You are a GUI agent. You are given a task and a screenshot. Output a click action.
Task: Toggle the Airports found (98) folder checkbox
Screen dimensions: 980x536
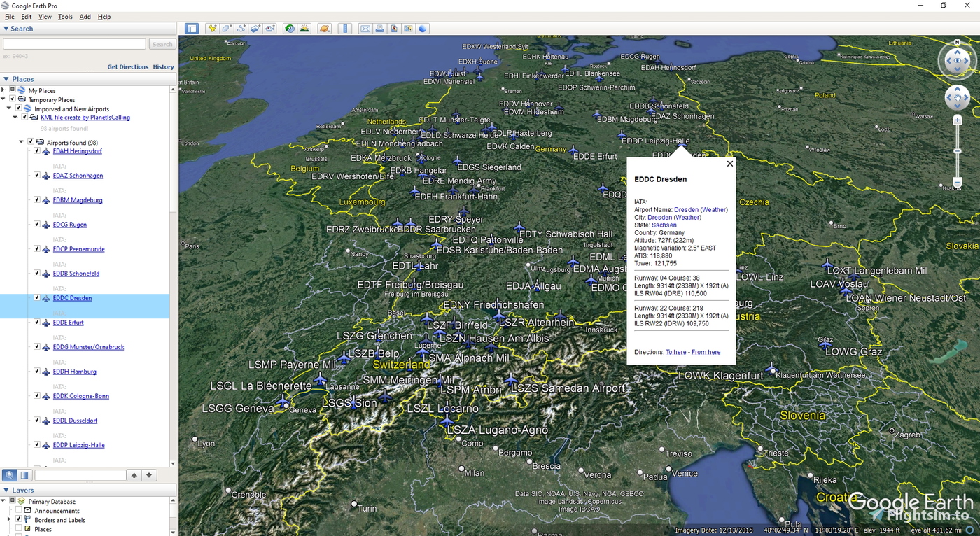coord(31,142)
